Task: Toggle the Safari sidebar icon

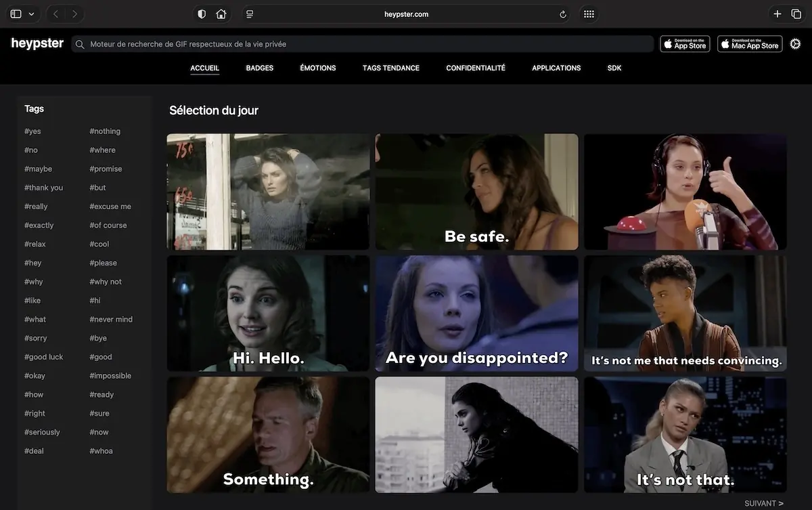Action: coord(16,14)
